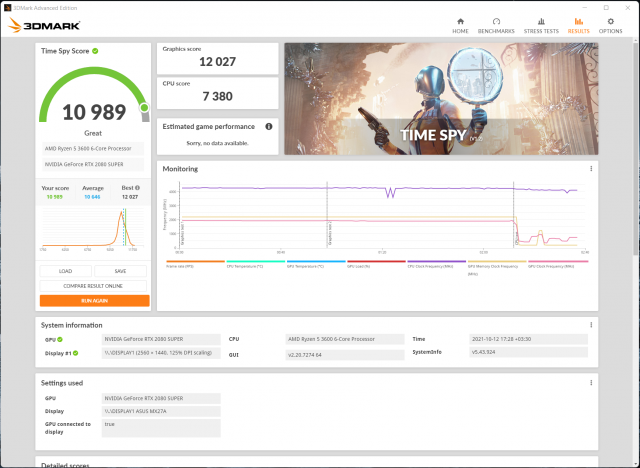Toggle the Frame rate (FPS) legend series

pos(194,264)
